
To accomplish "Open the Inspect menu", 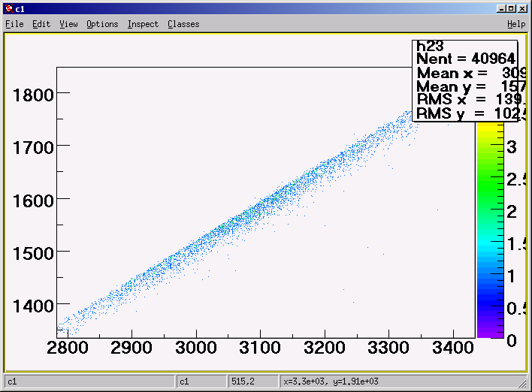I will tap(143, 24).
